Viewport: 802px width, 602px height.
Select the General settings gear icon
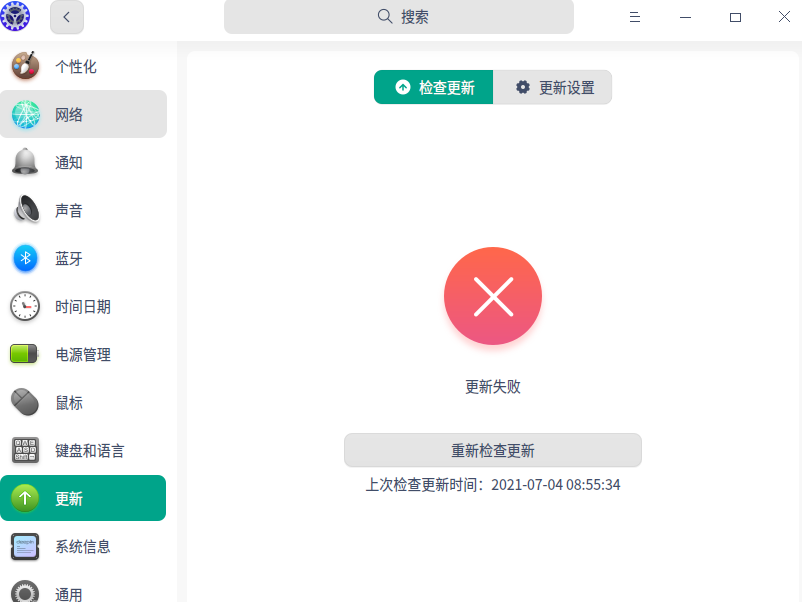(x=25, y=592)
